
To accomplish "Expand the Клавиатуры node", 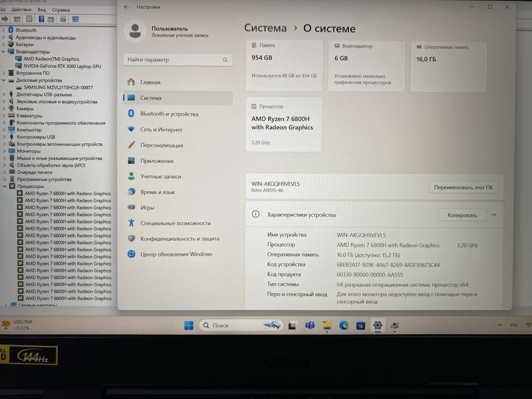I will [4, 115].
